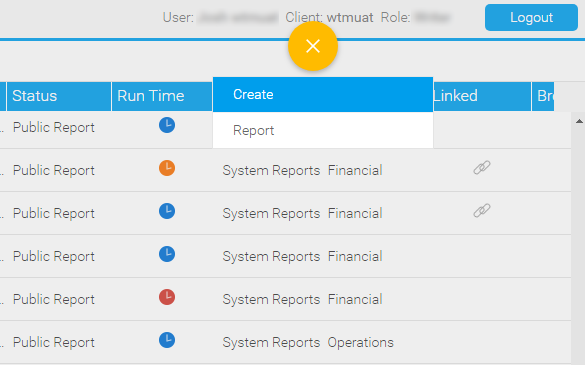Click the blue clock icon in the first row
The width and height of the screenshot is (585, 365).
[167, 125]
